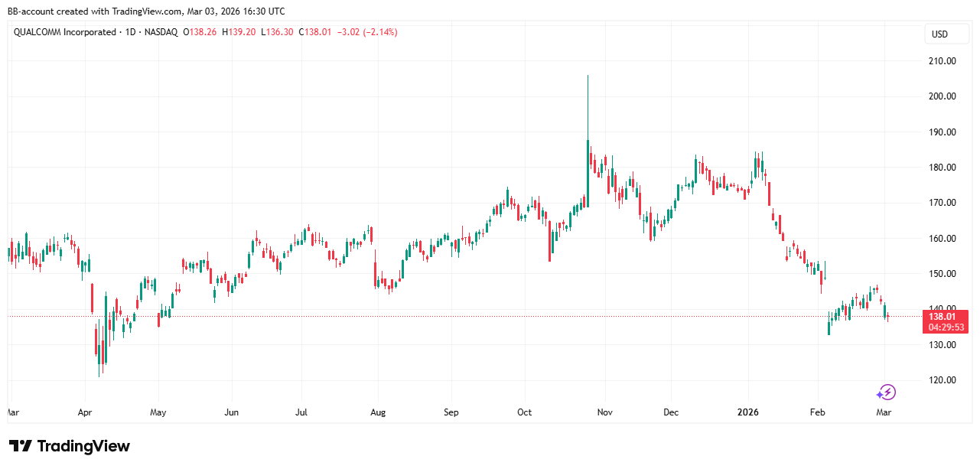
Task: Select the Aug marker on time axis
Action: (x=378, y=412)
